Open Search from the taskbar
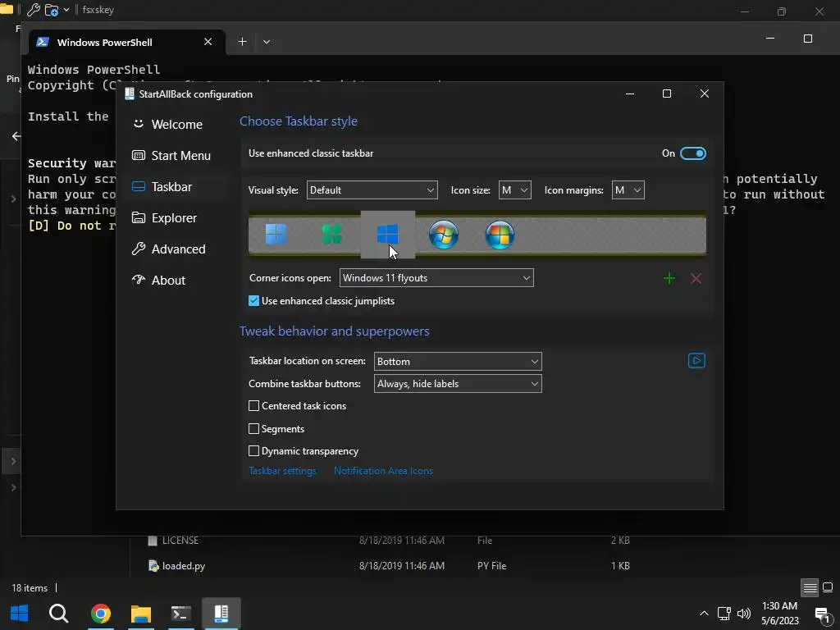 point(58,613)
